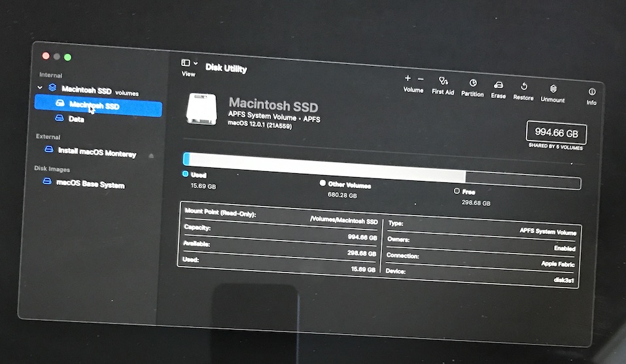The image size is (626, 364).
Task: Click the Used row value in table
Action: tap(363, 269)
